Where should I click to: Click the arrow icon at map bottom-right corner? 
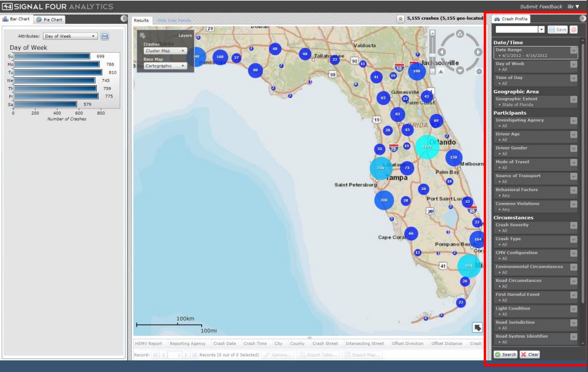pyautogui.click(x=476, y=327)
